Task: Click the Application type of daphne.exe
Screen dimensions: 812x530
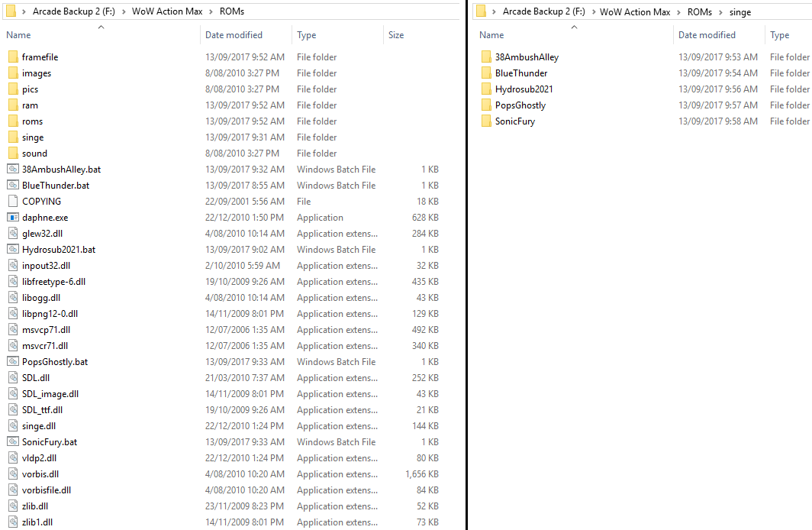Action: (320, 218)
